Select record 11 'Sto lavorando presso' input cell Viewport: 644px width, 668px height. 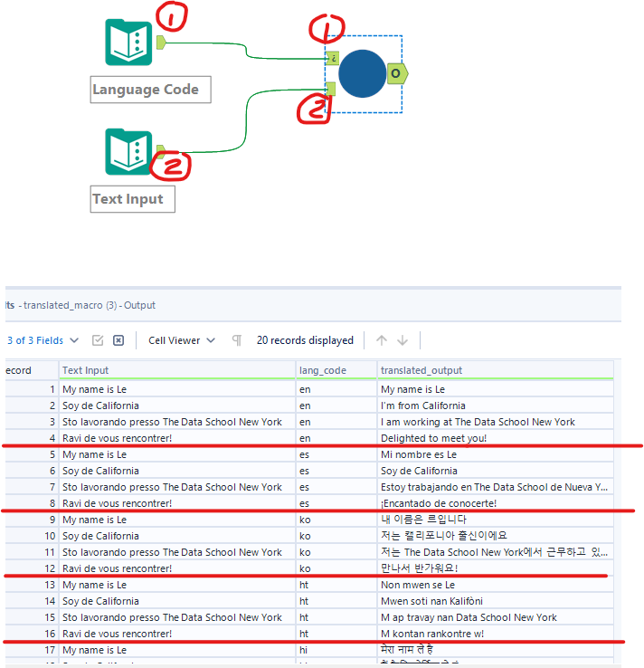coord(177,552)
